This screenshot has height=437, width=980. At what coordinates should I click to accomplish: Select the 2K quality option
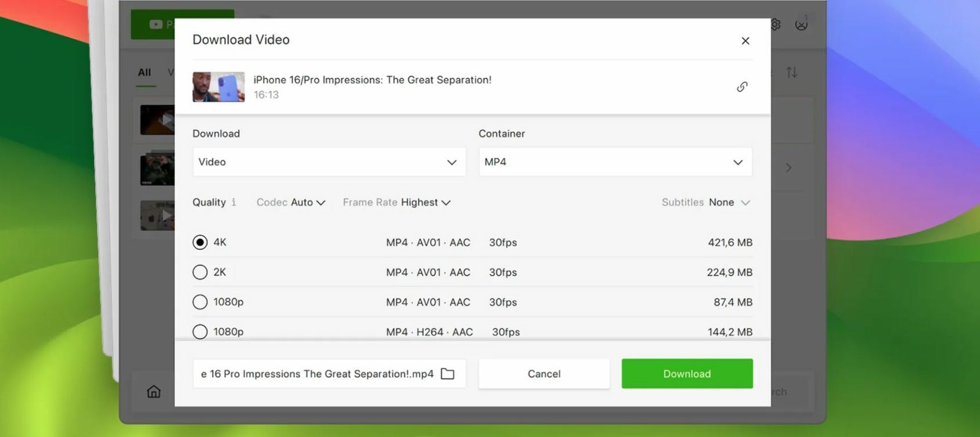pos(200,272)
